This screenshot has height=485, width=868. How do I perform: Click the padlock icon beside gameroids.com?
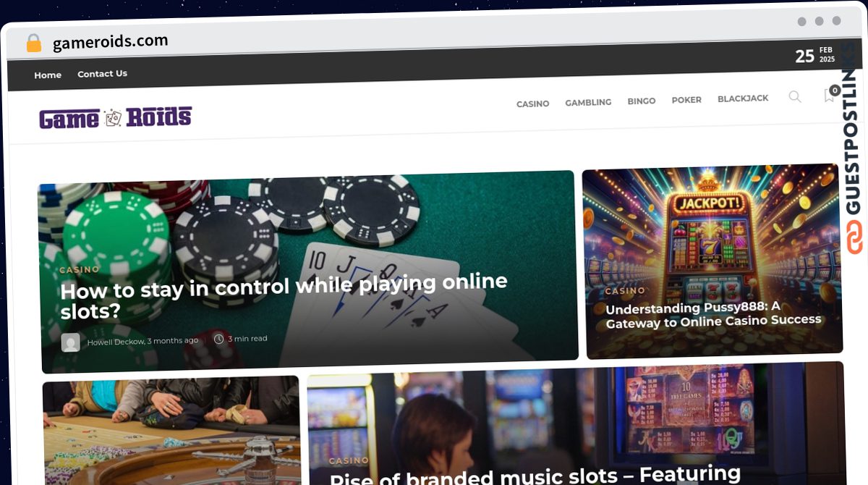(x=33, y=43)
